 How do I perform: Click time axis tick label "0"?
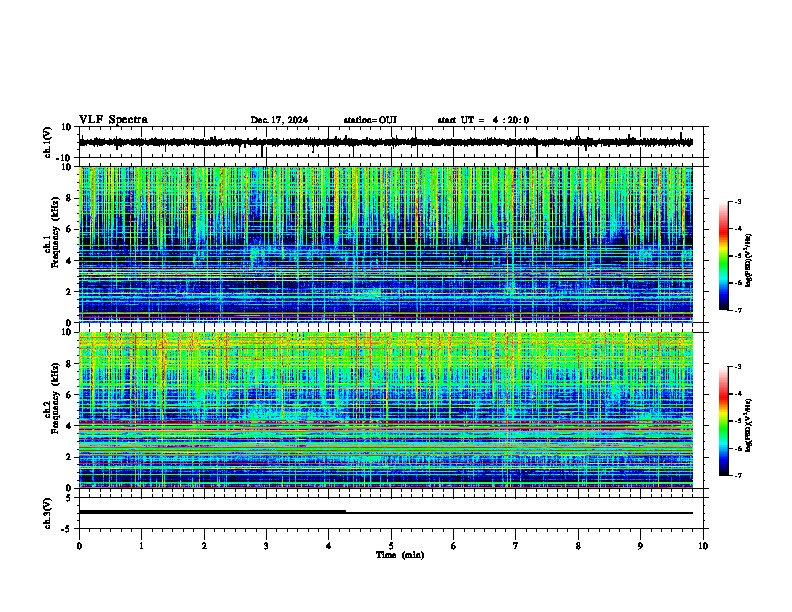tap(79, 546)
